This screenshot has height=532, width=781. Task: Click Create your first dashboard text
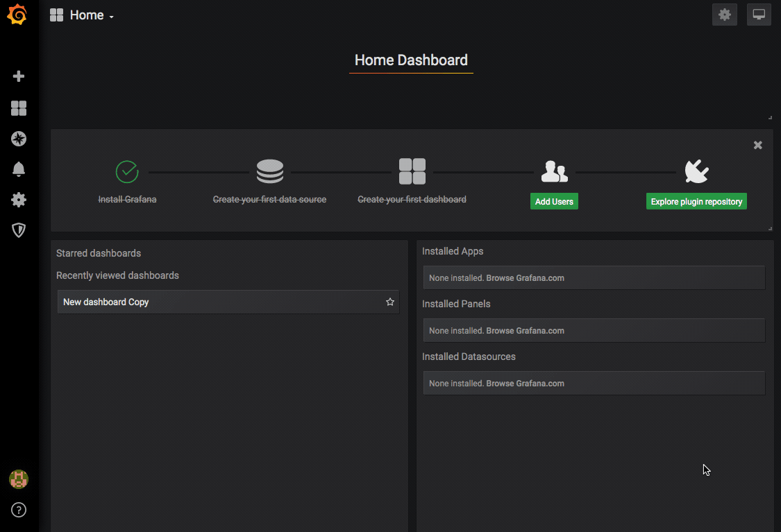click(412, 200)
